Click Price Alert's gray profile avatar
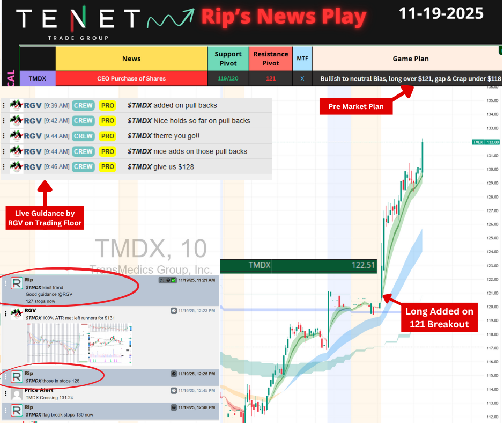This screenshot has width=504, height=423. click(x=17, y=395)
